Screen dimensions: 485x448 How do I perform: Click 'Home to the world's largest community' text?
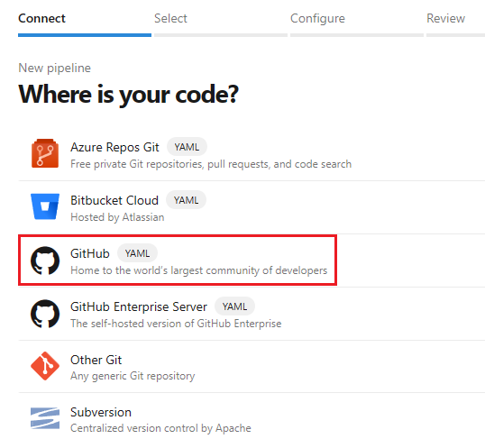198,270
